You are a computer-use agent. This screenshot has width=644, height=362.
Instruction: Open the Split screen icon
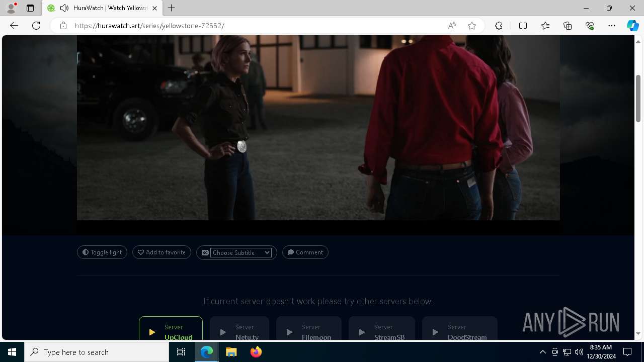(x=523, y=26)
